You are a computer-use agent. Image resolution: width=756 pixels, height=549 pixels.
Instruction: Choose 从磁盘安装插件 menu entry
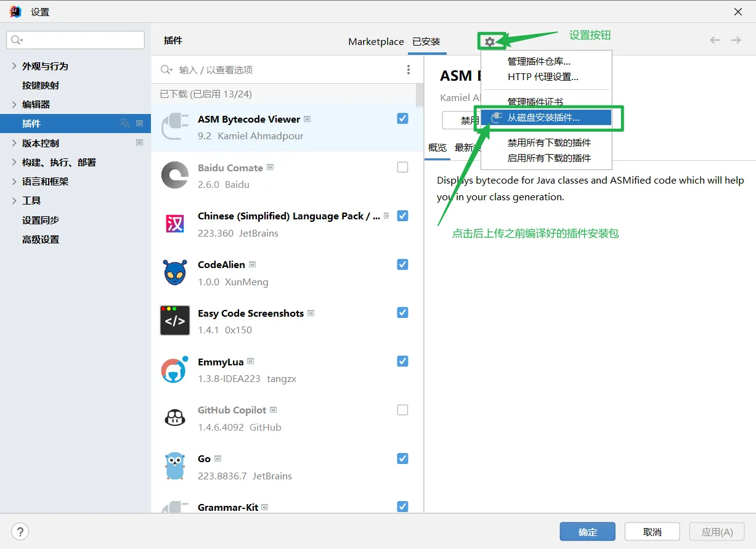546,118
